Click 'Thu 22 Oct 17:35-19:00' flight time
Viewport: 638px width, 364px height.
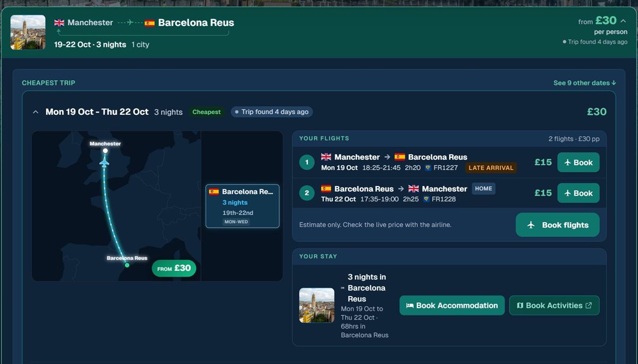click(360, 199)
